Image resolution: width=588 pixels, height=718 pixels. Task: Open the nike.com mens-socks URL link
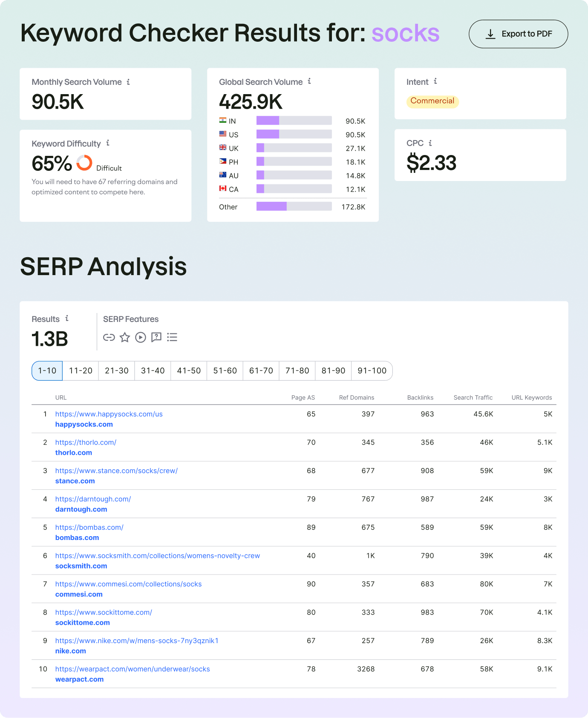137,641
